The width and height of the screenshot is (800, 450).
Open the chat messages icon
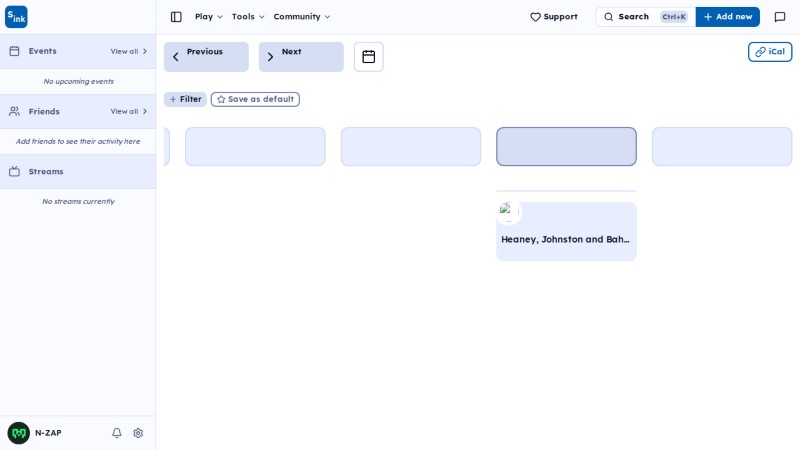(780, 17)
